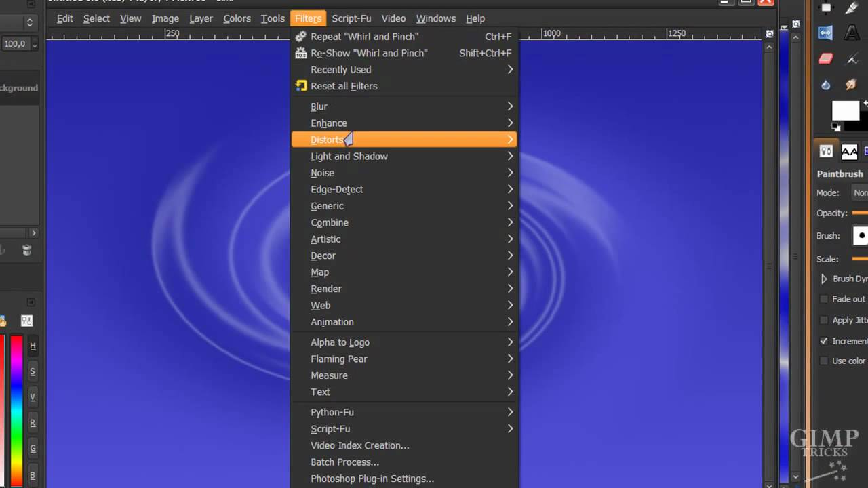The height and width of the screenshot is (488, 868).
Task: Choose Video Index Creation... entry
Action: 404,445
